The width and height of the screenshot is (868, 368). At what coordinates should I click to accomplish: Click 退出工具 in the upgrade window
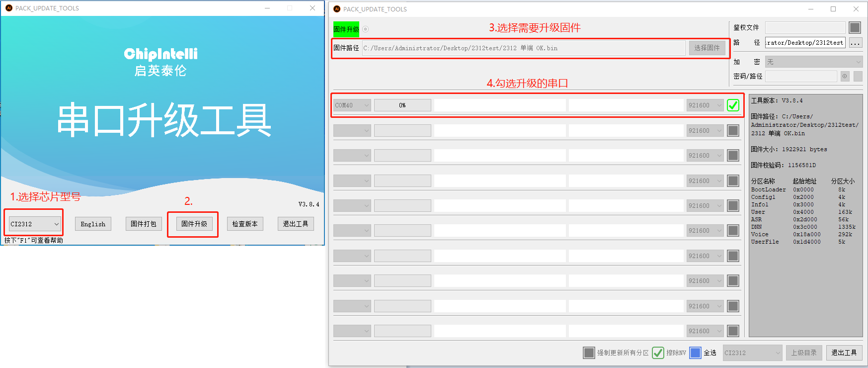(844, 353)
